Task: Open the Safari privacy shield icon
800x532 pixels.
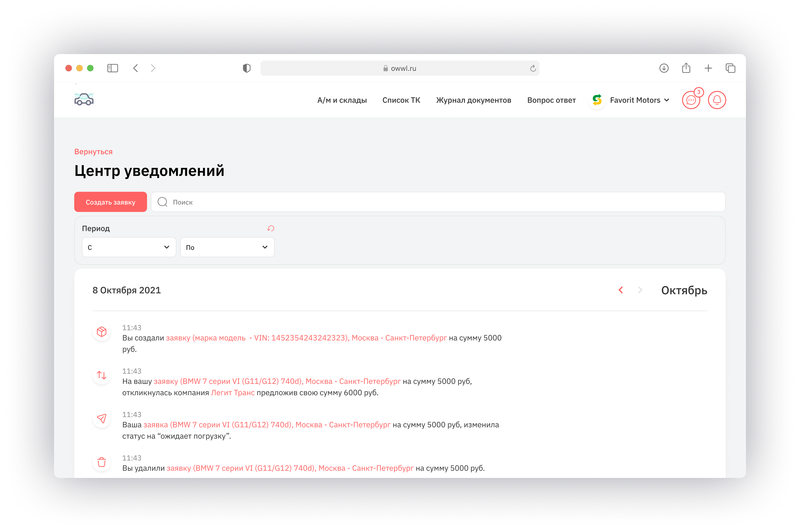Action: pos(246,68)
